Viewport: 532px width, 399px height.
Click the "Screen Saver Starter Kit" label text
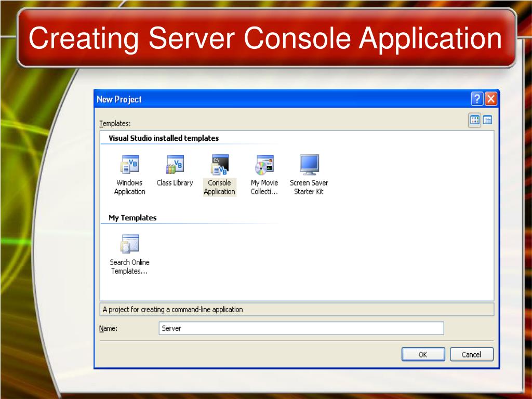pos(309,187)
